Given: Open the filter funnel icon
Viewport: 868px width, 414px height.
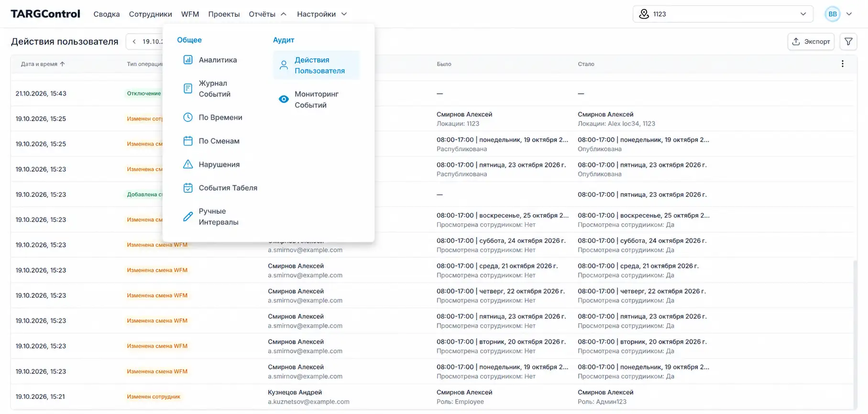Looking at the screenshot, I should 848,42.
